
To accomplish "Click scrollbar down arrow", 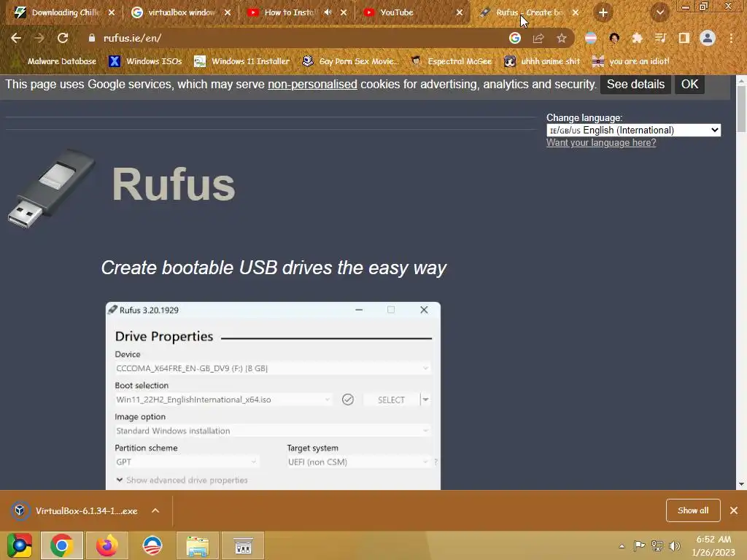I will (741, 484).
